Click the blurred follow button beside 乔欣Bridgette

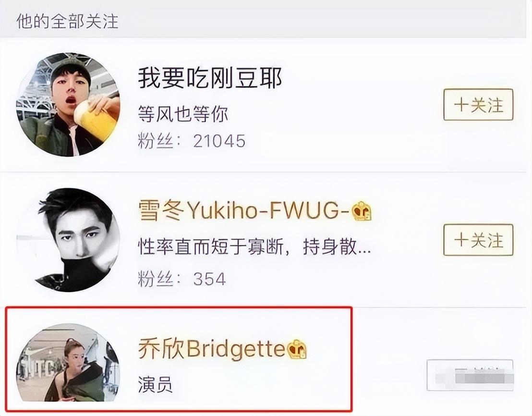point(470,375)
